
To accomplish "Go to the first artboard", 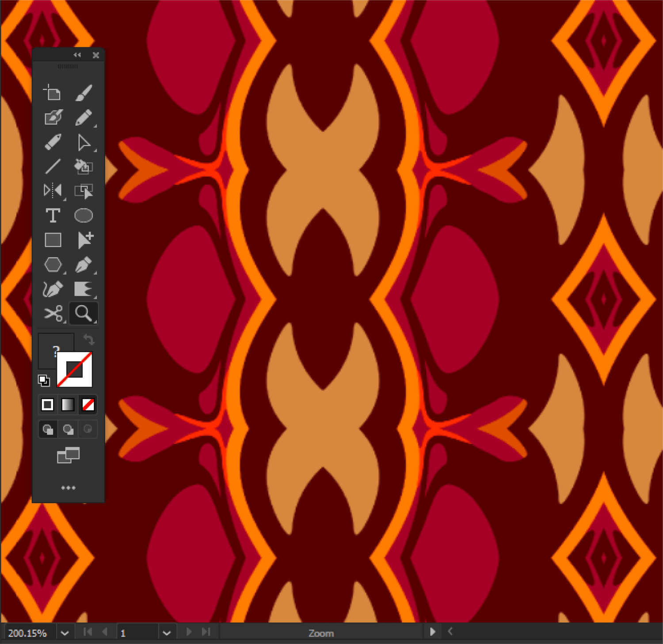I will point(88,632).
